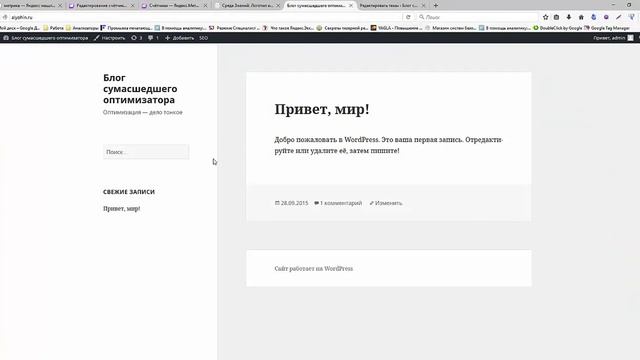
Task: Open the bookmarks library clipboard icon
Action: click(556, 17)
